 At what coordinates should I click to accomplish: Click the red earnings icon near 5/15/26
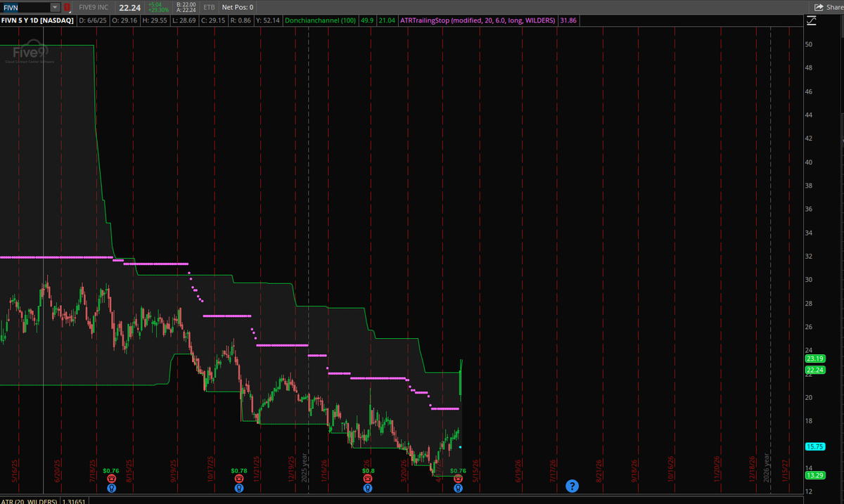click(458, 478)
